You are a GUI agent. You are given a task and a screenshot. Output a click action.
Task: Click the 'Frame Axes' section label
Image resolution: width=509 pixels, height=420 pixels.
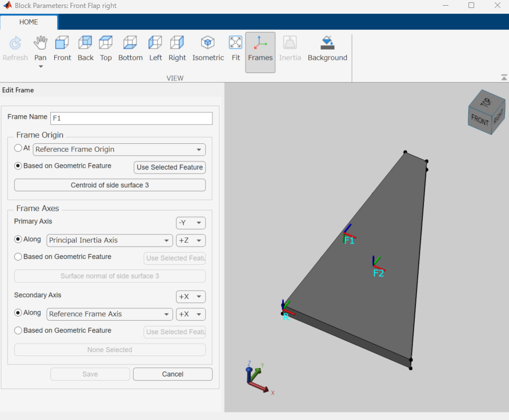(x=38, y=208)
